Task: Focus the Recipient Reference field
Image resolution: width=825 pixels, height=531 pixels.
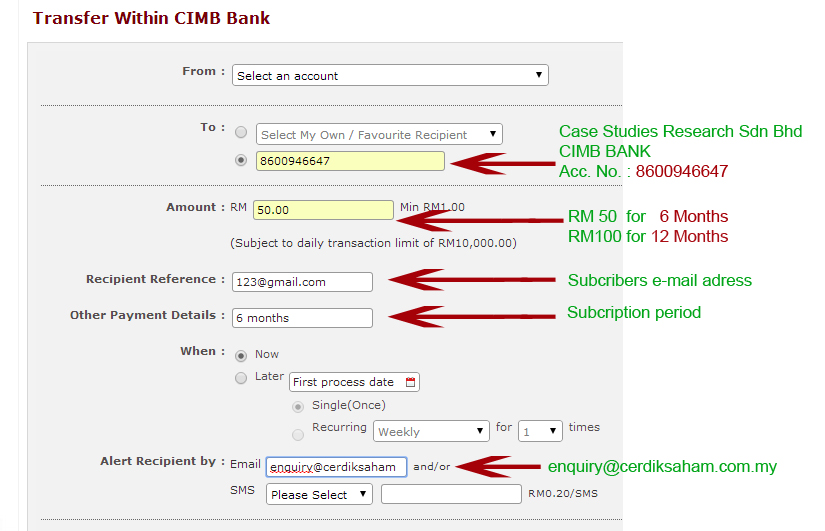Action: (x=302, y=282)
